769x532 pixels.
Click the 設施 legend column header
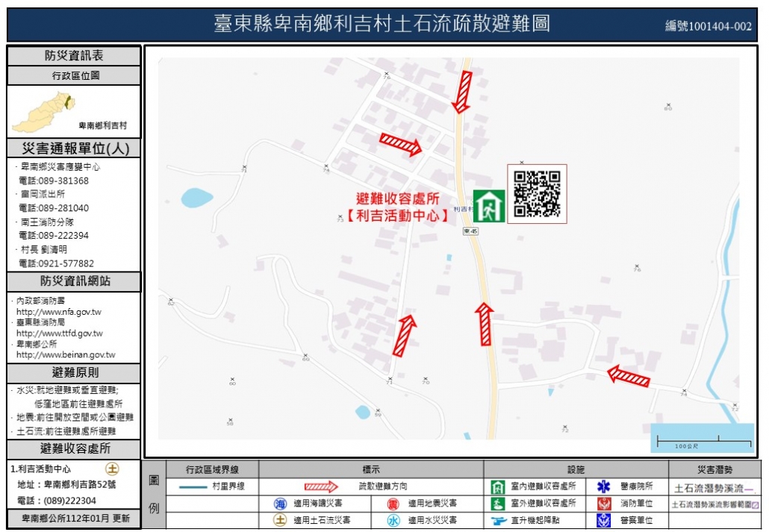[x=576, y=470]
